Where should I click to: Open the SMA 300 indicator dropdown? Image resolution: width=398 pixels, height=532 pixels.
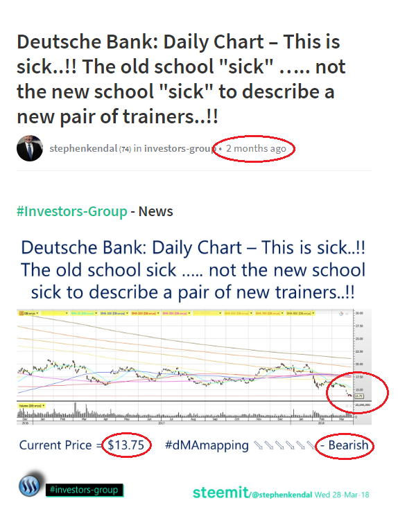click(176, 313)
